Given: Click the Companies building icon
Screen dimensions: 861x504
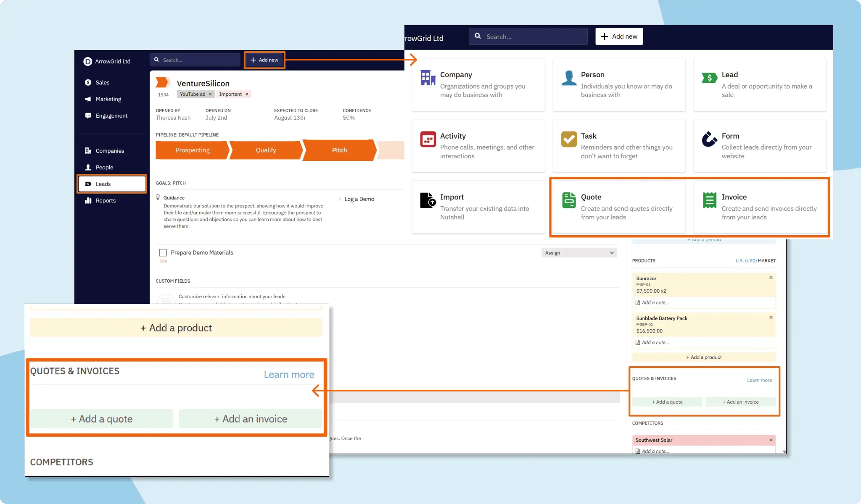Looking at the screenshot, I should (89, 150).
